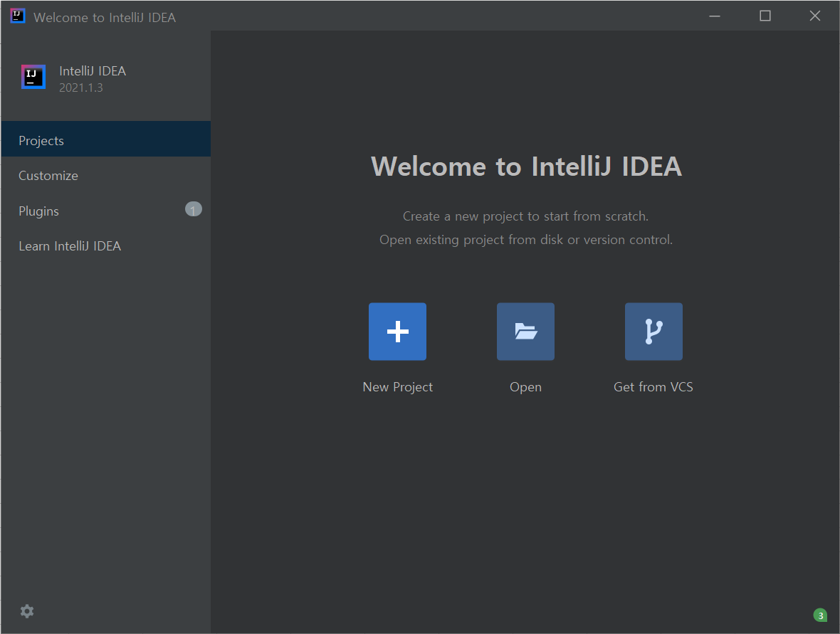
Task: Close the Welcome to IntelliJ IDEA window
Action: (815, 16)
